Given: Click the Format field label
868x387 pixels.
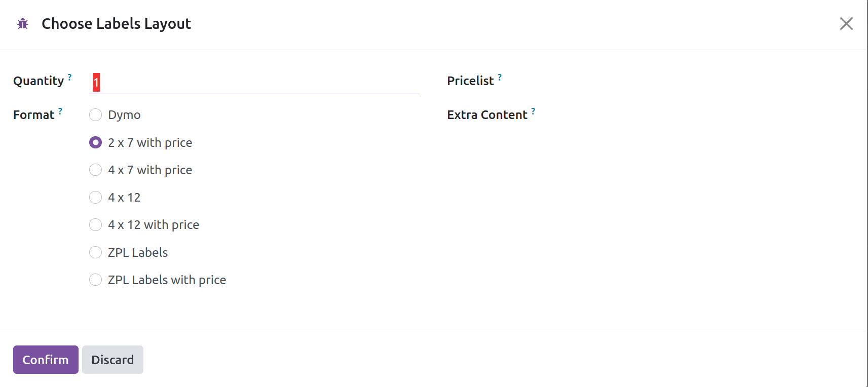Looking at the screenshot, I should tap(33, 115).
